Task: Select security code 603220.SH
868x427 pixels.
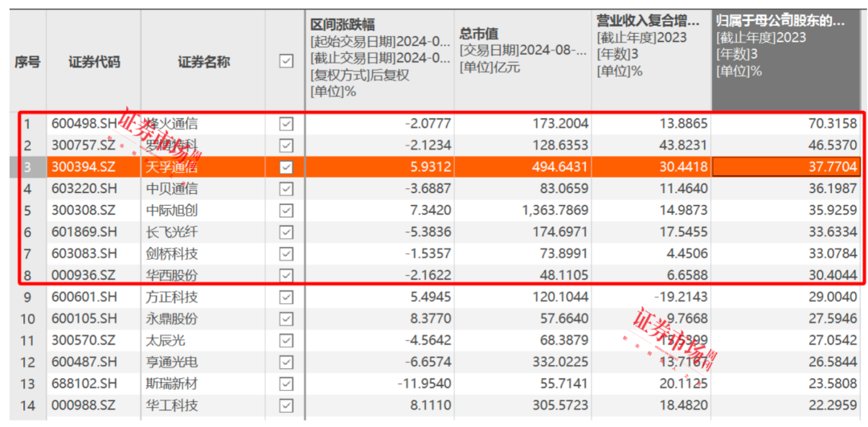Action: 84,189
